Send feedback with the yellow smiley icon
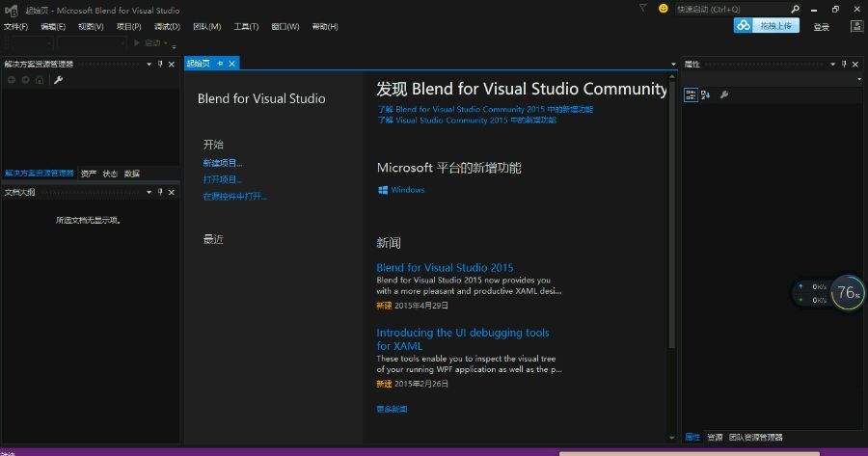Viewport: 868px width, 456px height. coord(664,9)
